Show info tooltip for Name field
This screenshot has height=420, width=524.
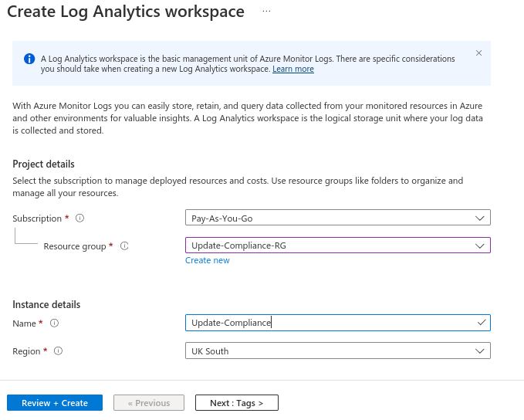pos(54,323)
